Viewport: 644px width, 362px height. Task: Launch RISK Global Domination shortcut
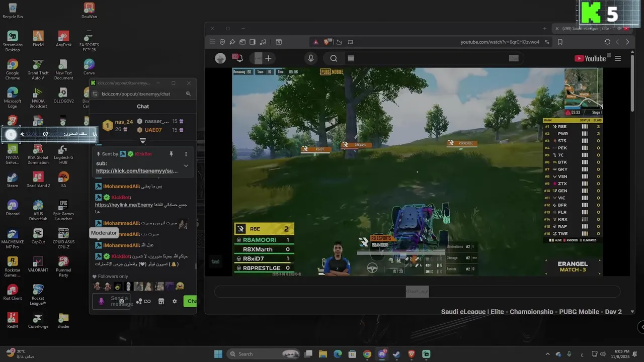(x=38, y=154)
